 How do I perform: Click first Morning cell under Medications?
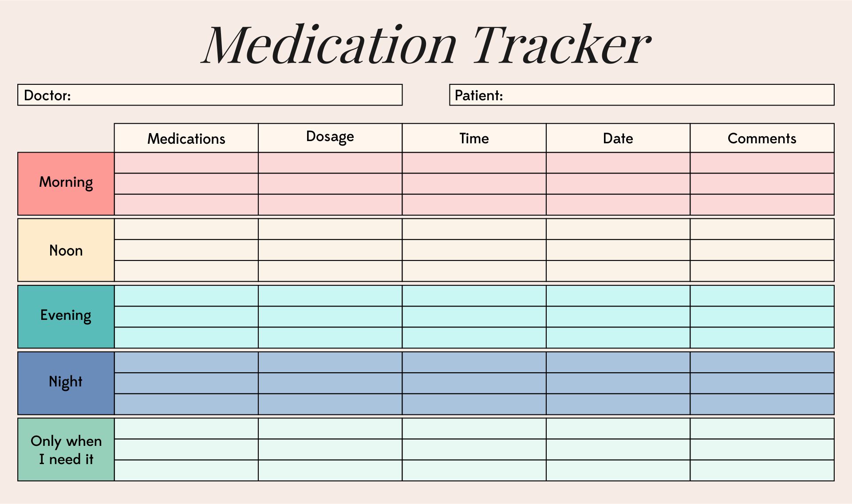pos(186,163)
